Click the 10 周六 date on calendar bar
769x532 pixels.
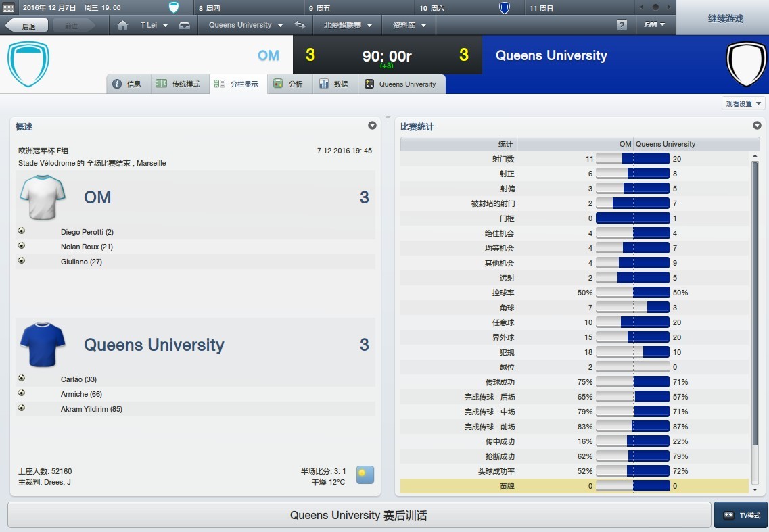point(432,8)
